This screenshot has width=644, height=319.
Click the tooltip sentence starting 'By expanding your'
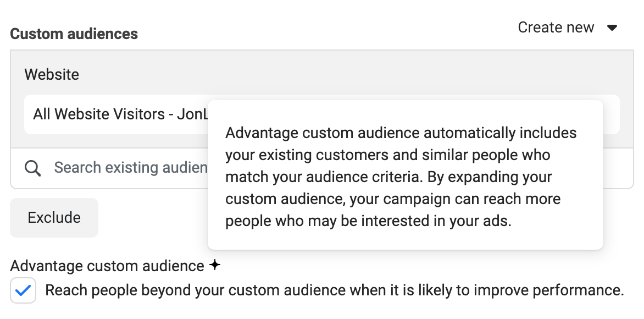(x=490, y=177)
